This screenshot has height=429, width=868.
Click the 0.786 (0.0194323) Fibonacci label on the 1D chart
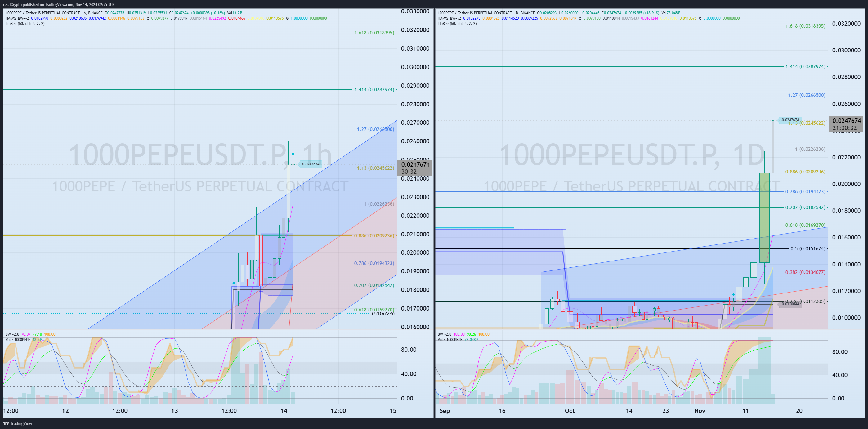click(x=805, y=191)
